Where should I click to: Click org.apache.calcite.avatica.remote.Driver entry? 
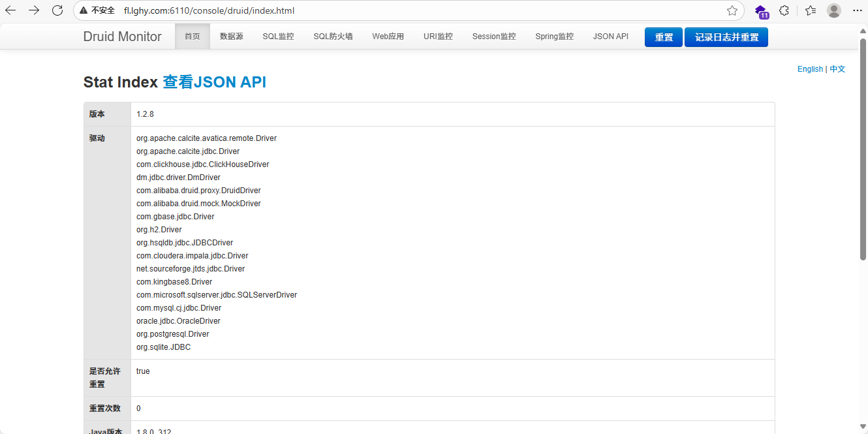coord(206,138)
